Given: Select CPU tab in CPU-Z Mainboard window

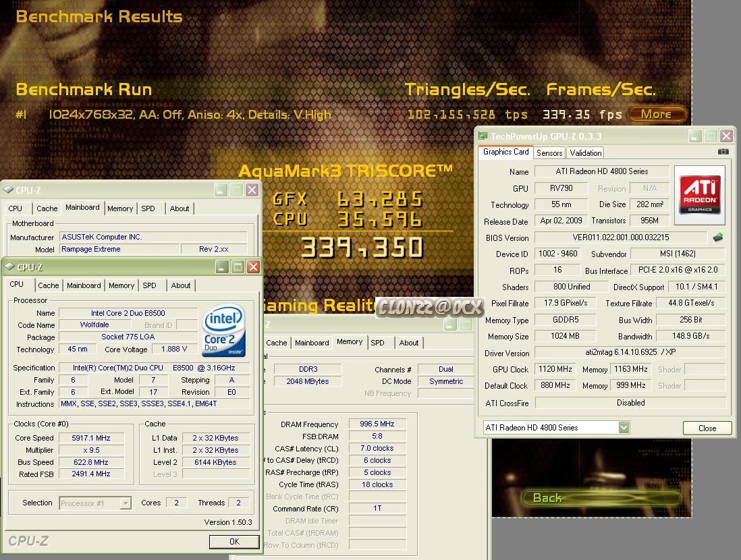Looking at the screenshot, I should (15, 208).
